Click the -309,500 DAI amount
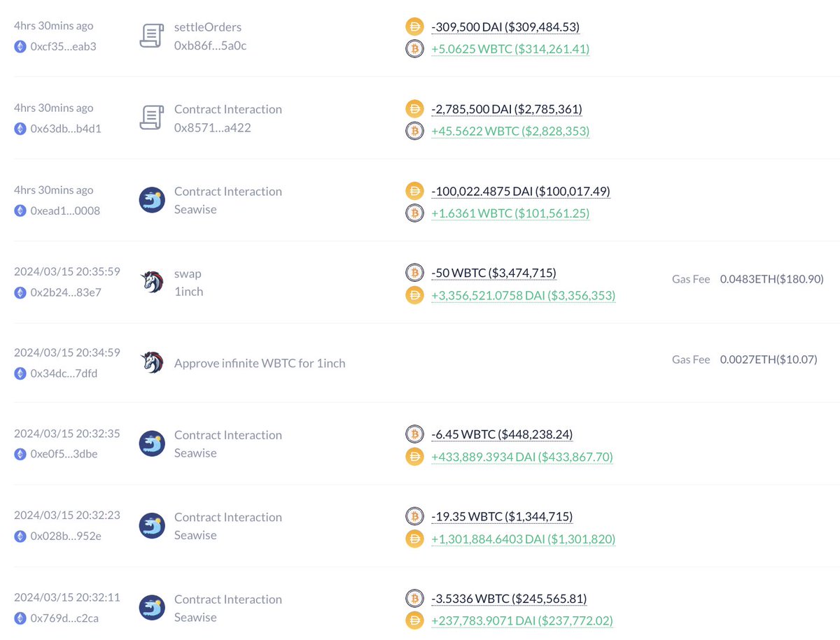 (x=505, y=27)
